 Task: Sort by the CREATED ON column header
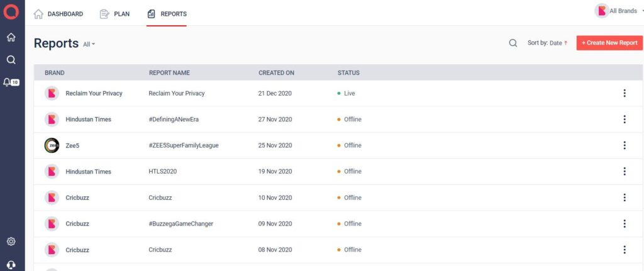point(277,73)
